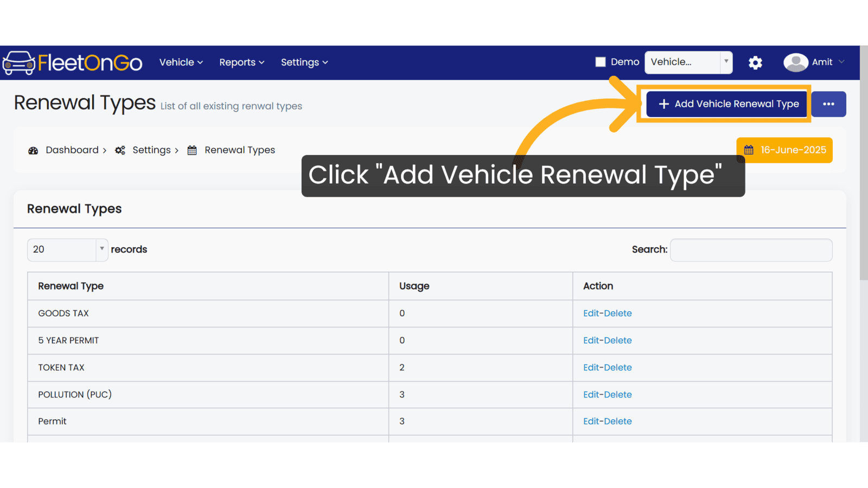Click Edit for TOKEN TAX

591,368
